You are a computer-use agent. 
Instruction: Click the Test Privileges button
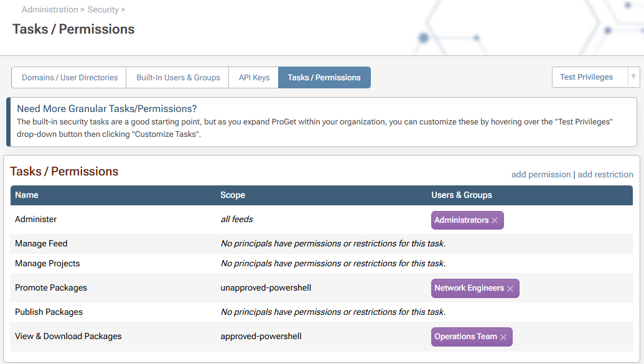coord(586,77)
